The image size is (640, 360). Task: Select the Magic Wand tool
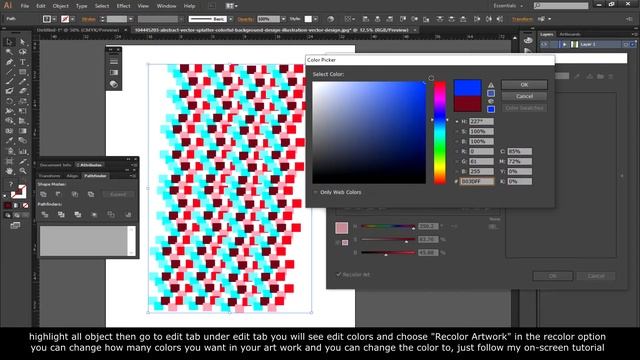click(x=9, y=52)
